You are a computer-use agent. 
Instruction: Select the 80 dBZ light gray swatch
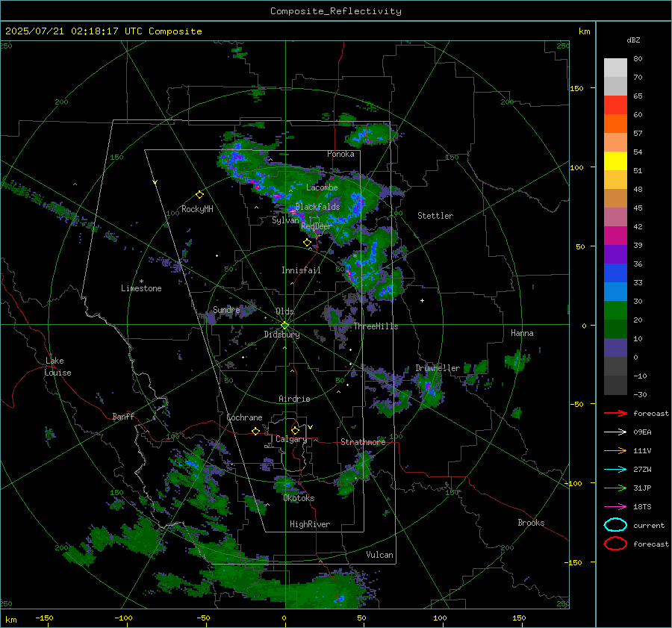615,67
